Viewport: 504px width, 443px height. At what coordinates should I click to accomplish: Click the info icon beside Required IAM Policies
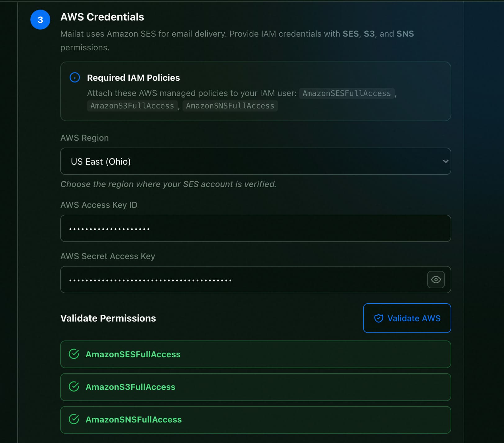click(74, 78)
